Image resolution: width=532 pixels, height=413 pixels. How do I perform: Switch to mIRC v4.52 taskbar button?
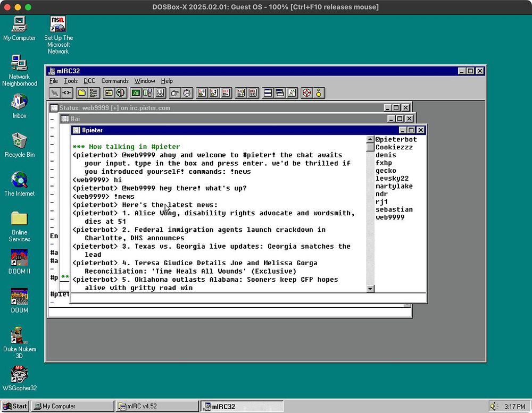[157, 406]
